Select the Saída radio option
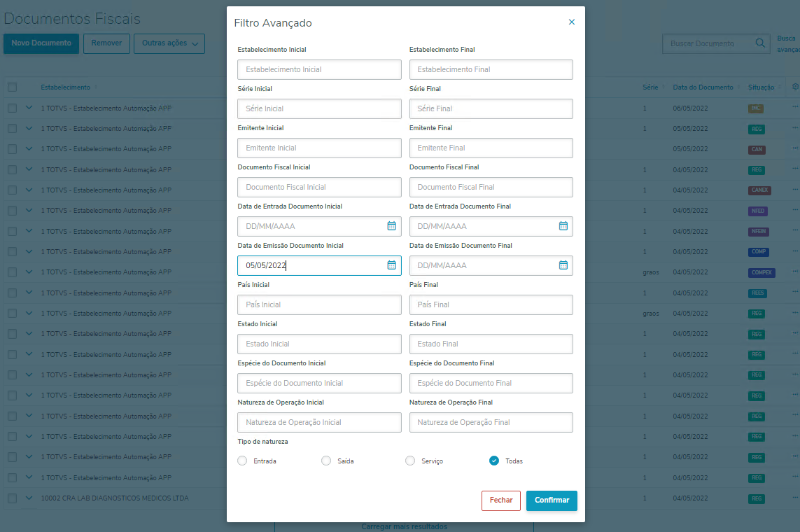 tap(326, 461)
